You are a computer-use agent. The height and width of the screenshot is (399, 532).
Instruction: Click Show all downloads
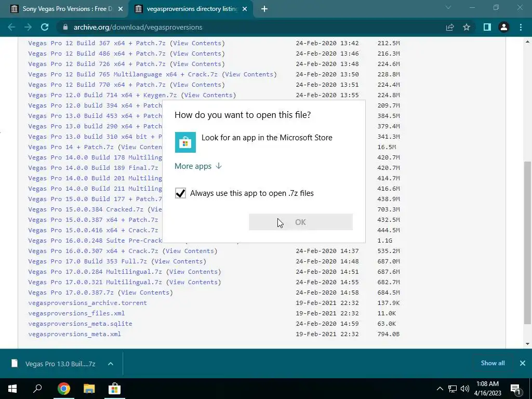tap(493, 363)
